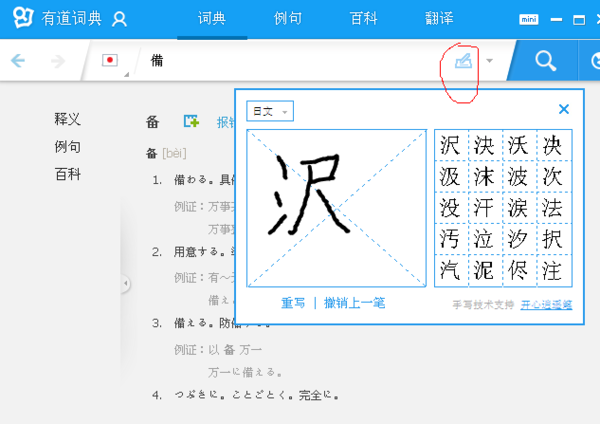This screenshot has width=600, height=424.
Task: Choose candidate character 汗
Action: (x=484, y=208)
